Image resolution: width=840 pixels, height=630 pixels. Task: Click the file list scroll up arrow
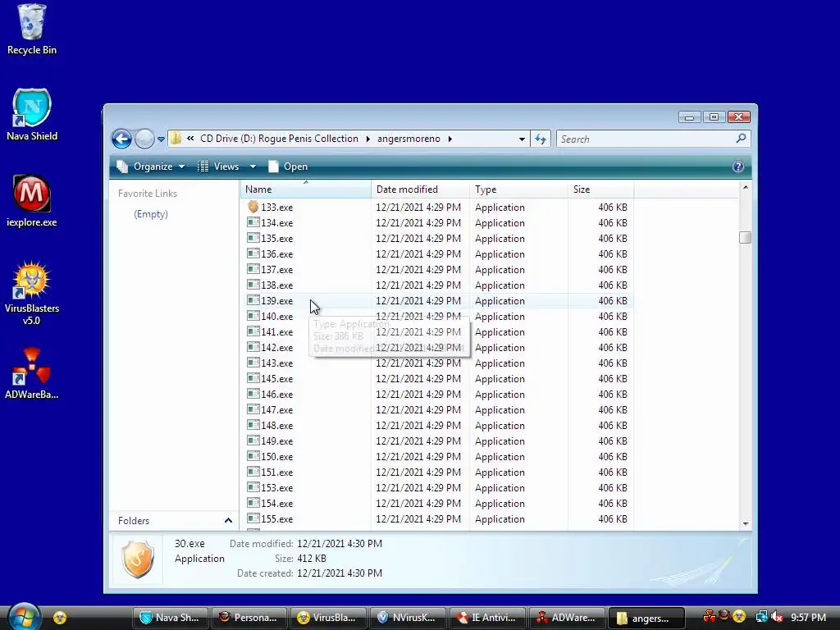coord(745,188)
